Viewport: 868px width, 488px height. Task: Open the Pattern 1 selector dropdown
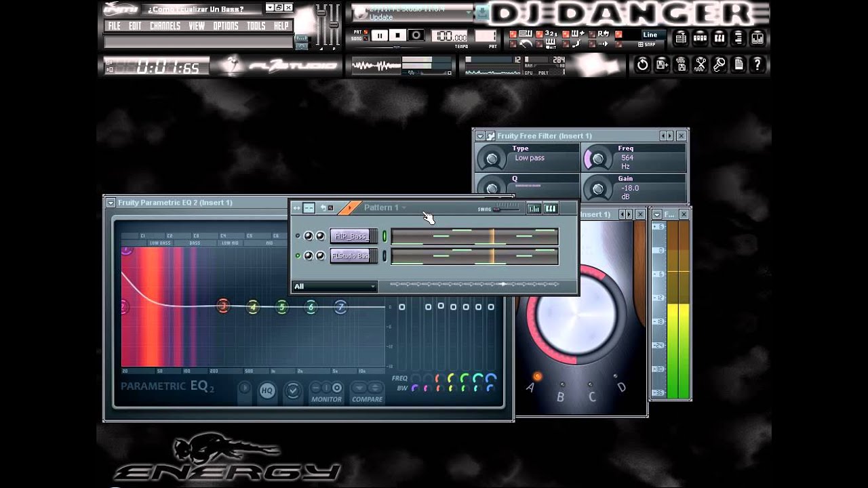385,207
